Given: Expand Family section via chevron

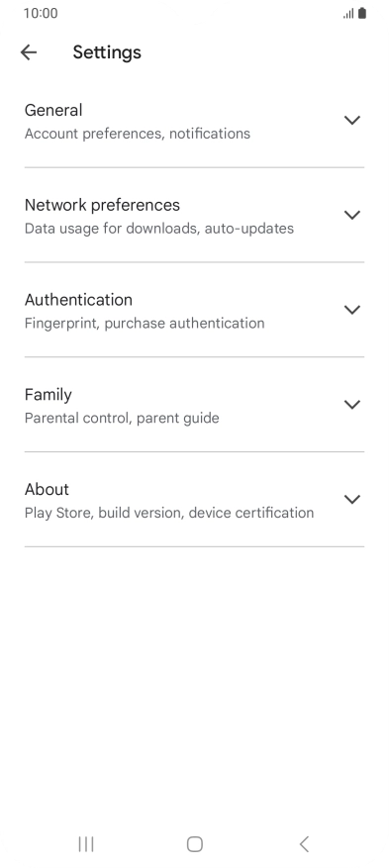Looking at the screenshot, I should 352,404.
